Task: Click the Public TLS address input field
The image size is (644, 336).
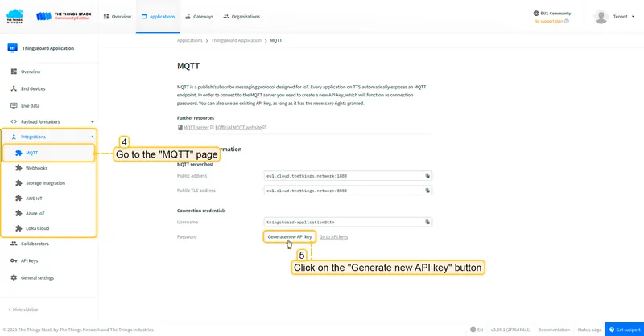Action: coord(344,191)
